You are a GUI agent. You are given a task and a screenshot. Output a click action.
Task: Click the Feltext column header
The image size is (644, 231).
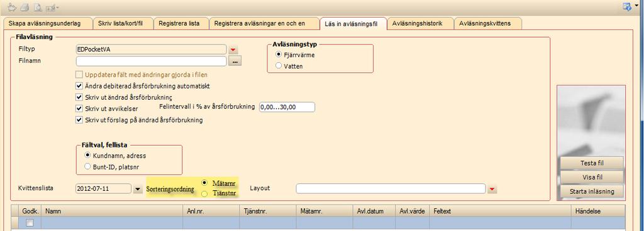point(500,212)
